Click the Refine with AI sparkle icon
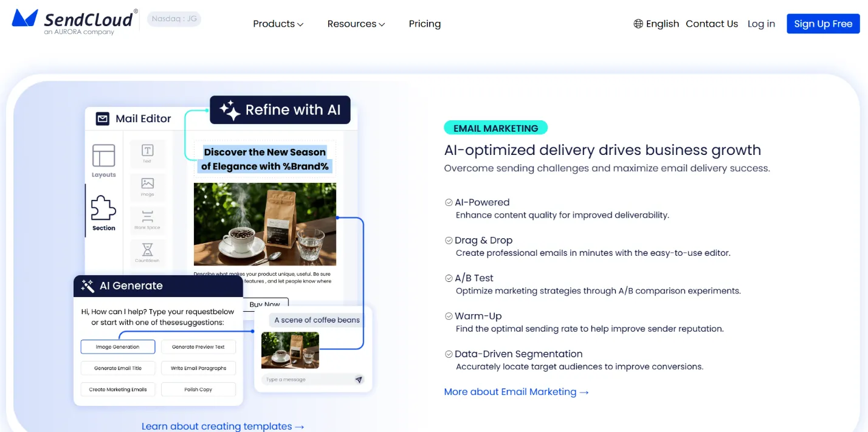Screen dimensions: 868x432 [230, 111]
